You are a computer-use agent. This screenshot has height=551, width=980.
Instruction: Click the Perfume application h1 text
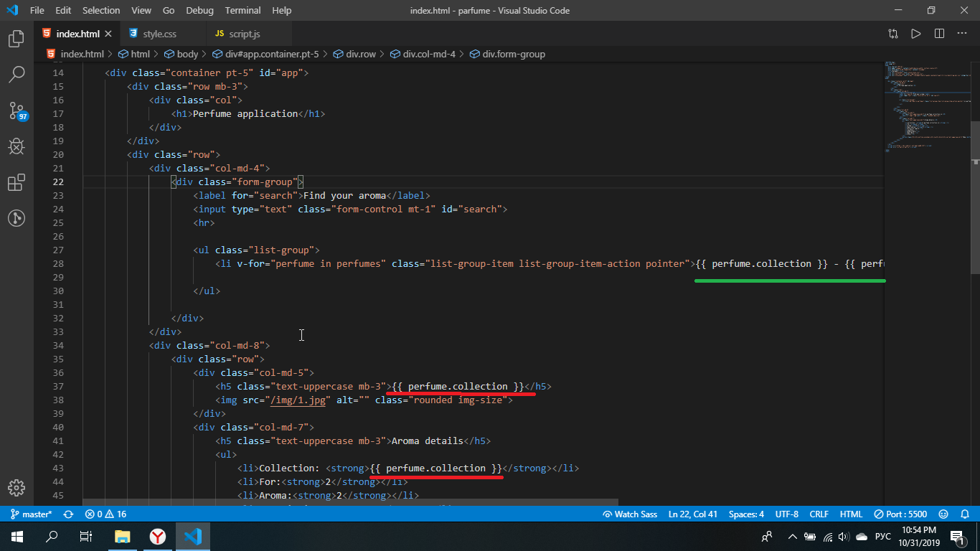click(x=245, y=113)
